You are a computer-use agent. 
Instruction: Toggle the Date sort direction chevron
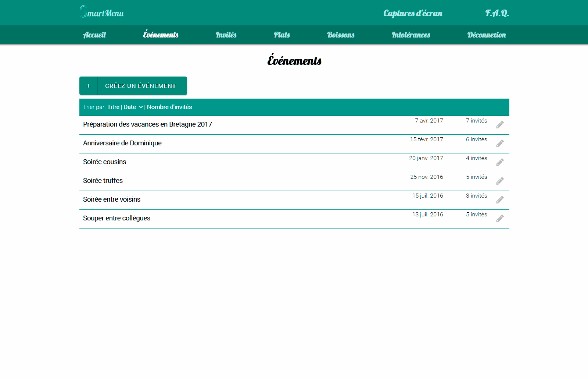141,107
